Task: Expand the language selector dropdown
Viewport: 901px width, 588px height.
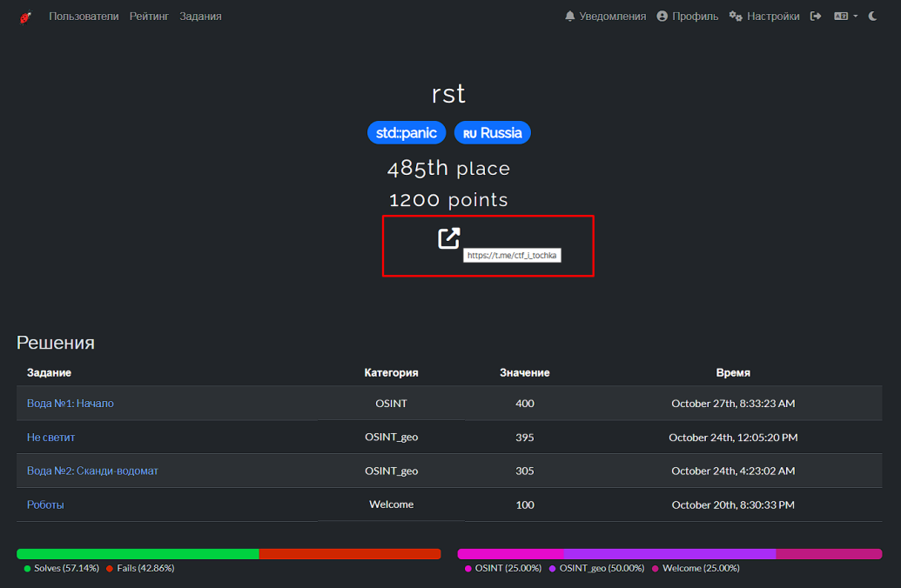Action: pos(846,16)
